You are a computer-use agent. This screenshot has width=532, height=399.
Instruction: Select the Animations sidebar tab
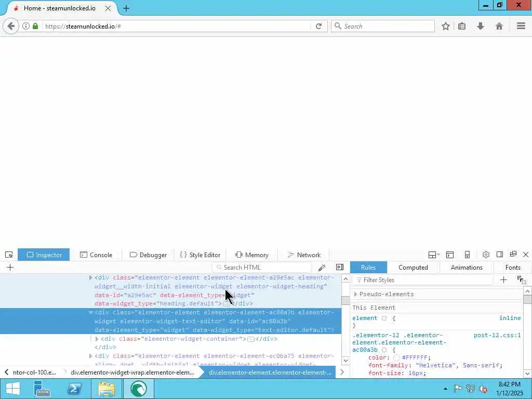coord(467,268)
